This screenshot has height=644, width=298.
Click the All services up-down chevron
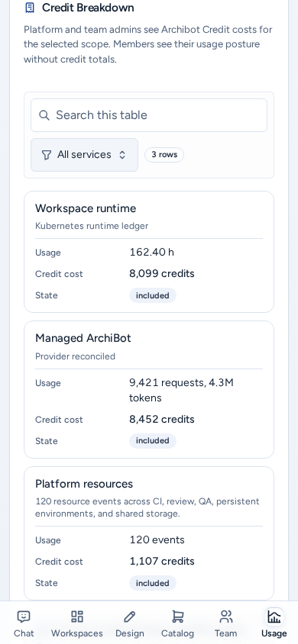click(x=122, y=155)
